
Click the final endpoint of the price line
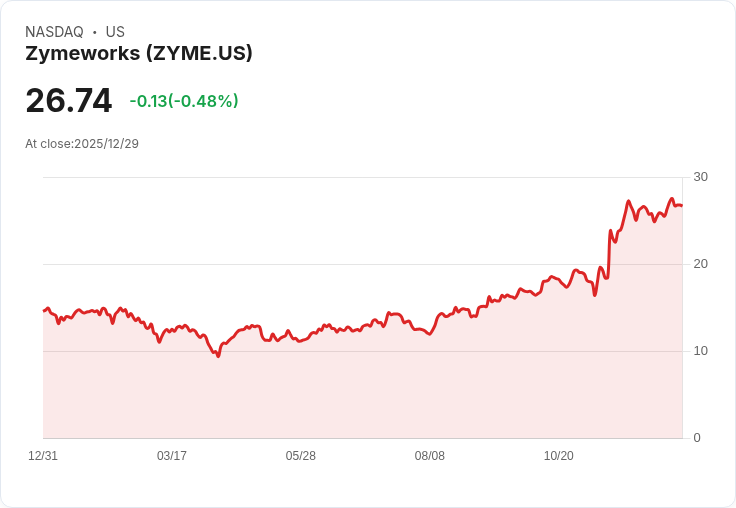tap(682, 206)
